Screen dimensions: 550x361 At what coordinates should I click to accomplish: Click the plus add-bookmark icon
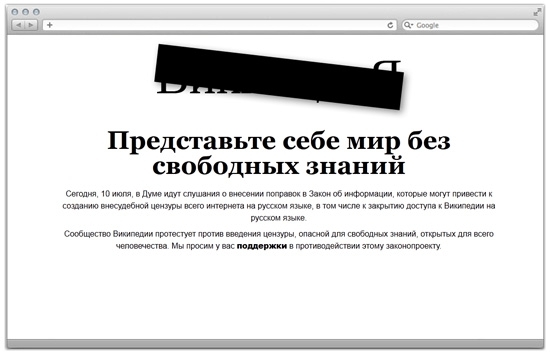(49, 25)
